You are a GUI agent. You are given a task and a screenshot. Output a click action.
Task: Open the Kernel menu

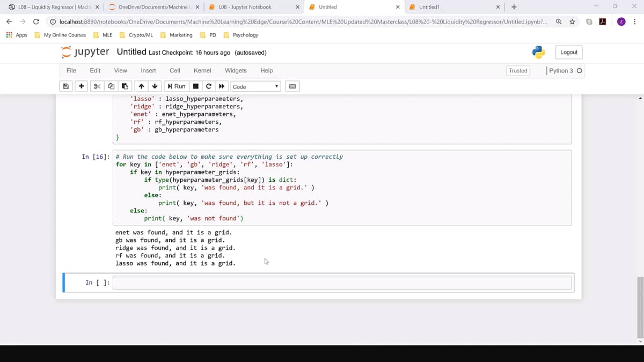(x=202, y=70)
